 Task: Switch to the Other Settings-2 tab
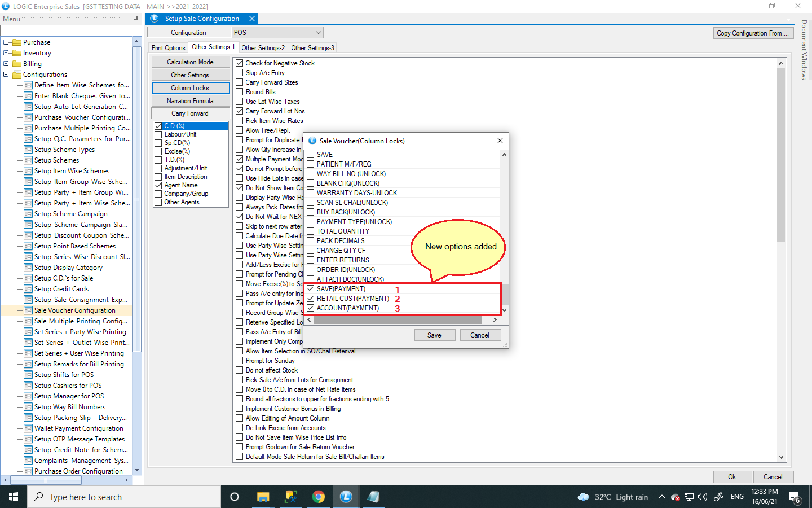(263, 48)
